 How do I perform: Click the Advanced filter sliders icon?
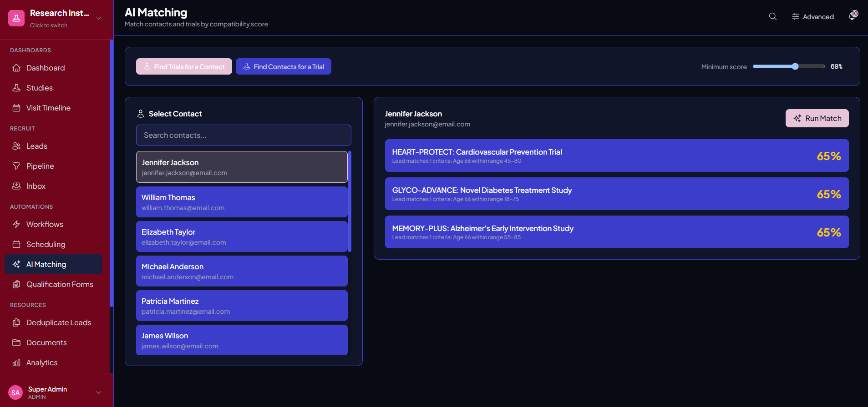coord(795,16)
